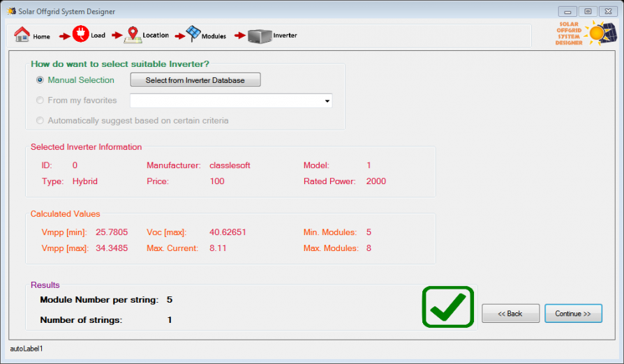Screen dimensions: 624x364
Task: Click the Voc [max] value 40.62651
Action: (x=228, y=232)
